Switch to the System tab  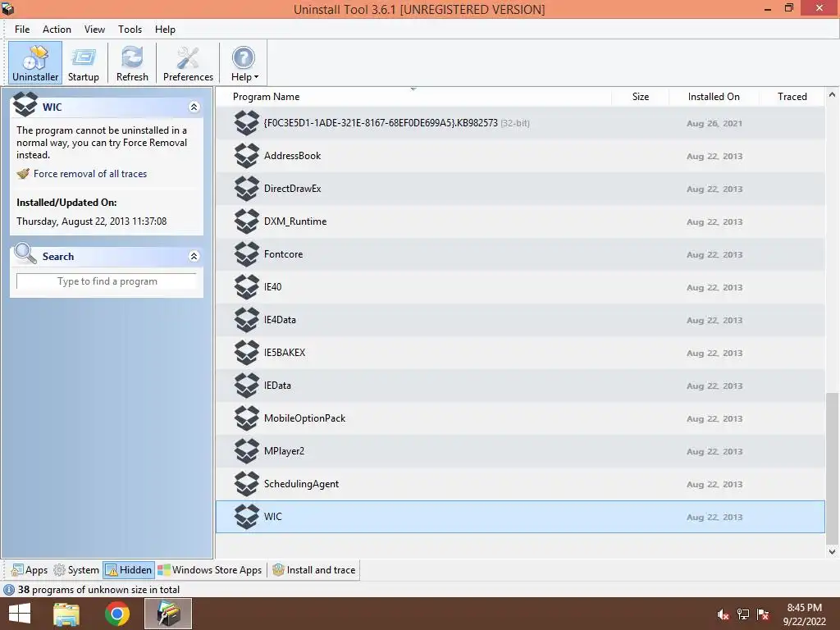pos(76,570)
